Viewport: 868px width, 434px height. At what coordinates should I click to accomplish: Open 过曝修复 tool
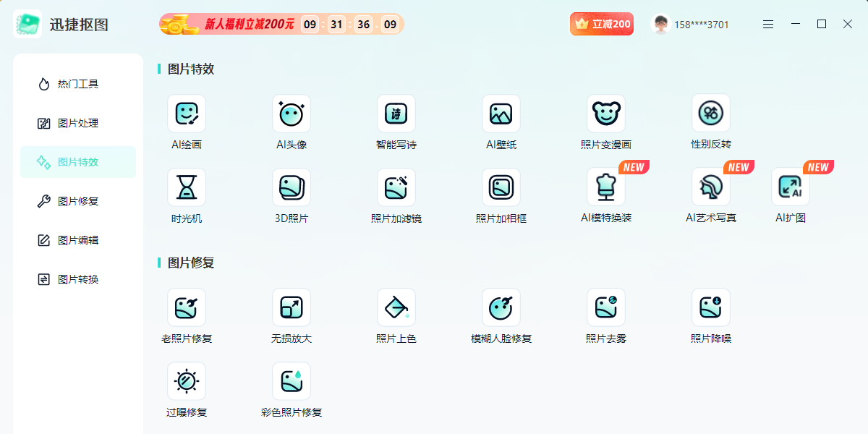pyautogui.click(x=187, y=381)
